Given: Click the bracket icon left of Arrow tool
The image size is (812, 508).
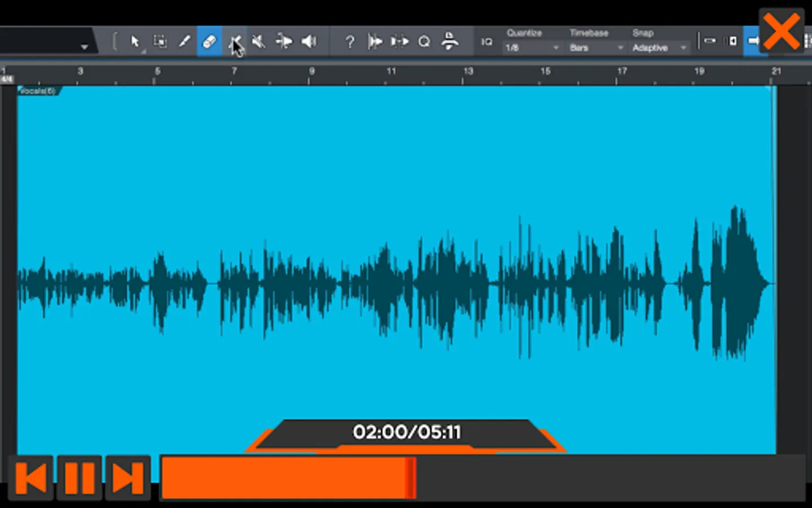Looking at the screenshot, I should click(114, 41).
